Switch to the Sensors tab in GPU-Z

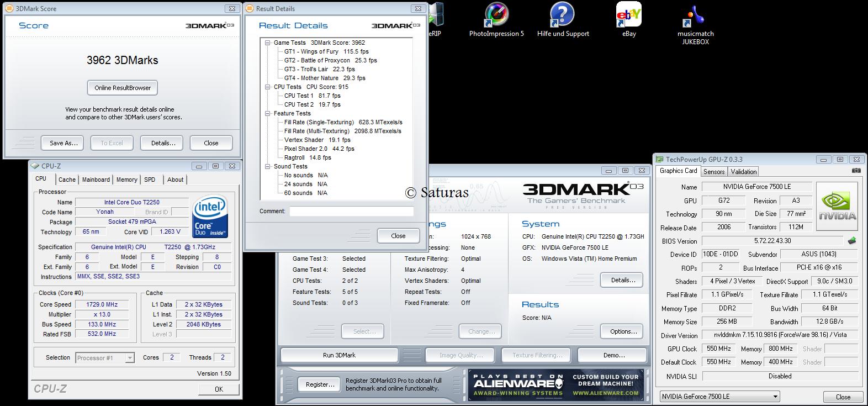coord(714,172)
